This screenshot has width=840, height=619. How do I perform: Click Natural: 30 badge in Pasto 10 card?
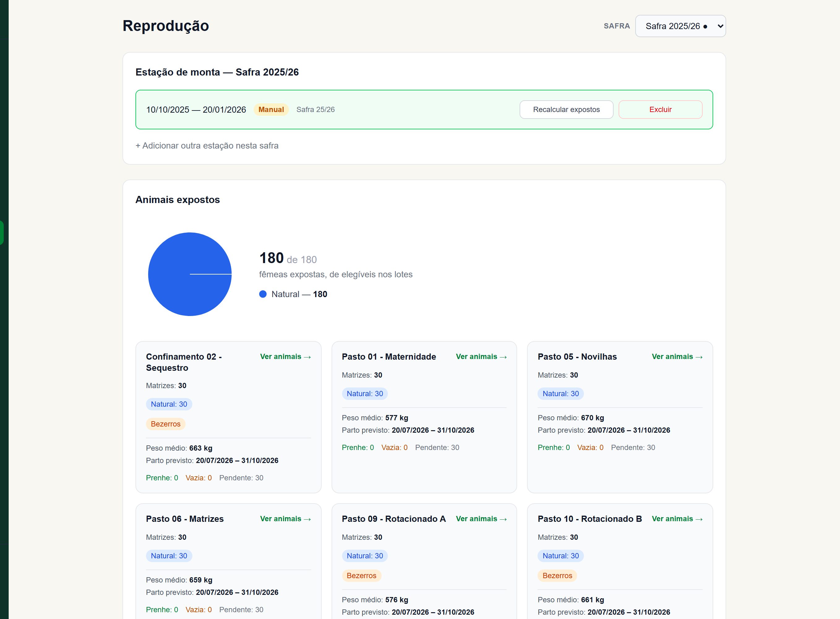pos(560,556)
